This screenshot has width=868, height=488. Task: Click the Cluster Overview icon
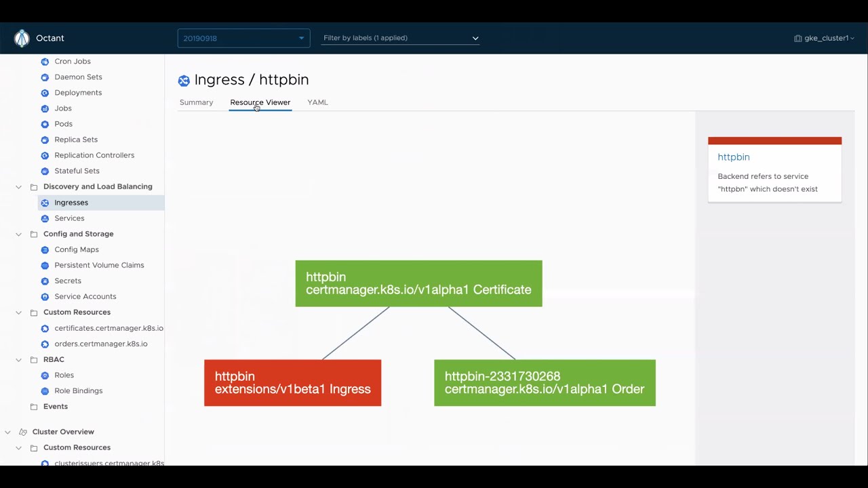click(x=23, y=432)
